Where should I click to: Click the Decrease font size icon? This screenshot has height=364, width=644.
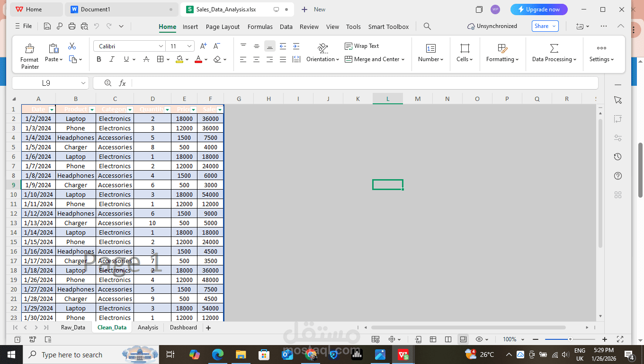(x=217, y=46)
